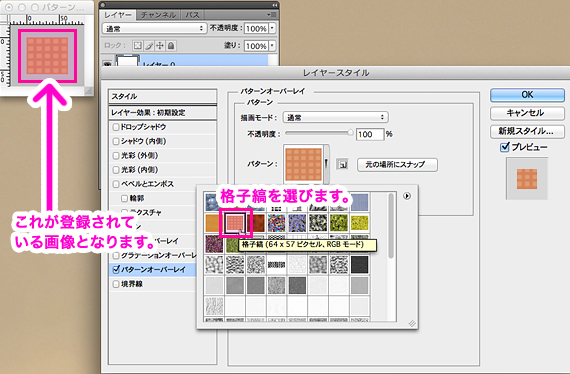
Task: Enable 境界線 effect checkbox
Action: pos(116,284)
